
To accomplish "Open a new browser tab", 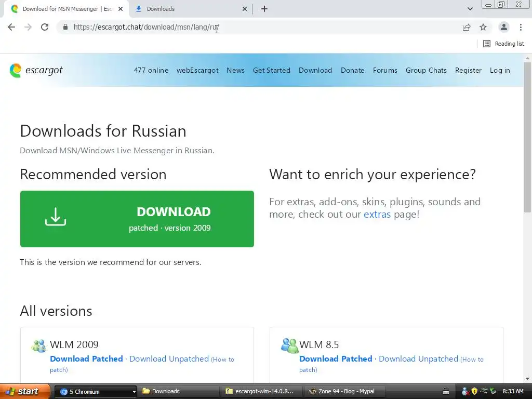I will point(264,9).
